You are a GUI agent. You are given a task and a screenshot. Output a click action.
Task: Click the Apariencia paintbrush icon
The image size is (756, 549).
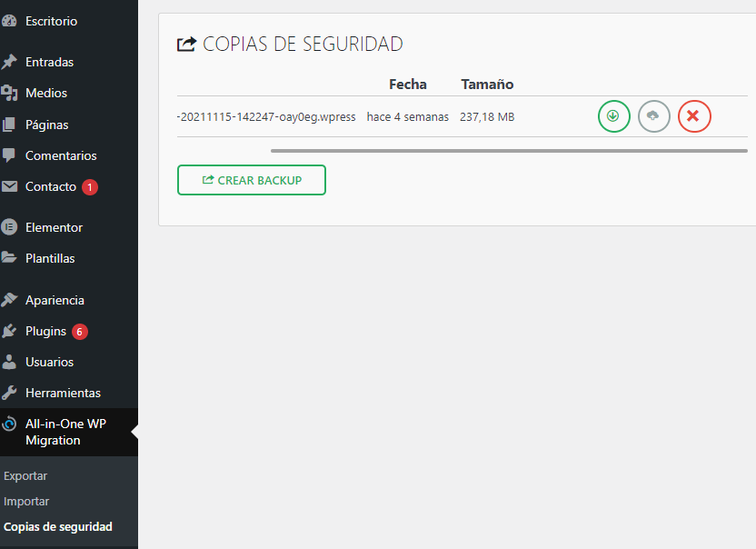9,300
